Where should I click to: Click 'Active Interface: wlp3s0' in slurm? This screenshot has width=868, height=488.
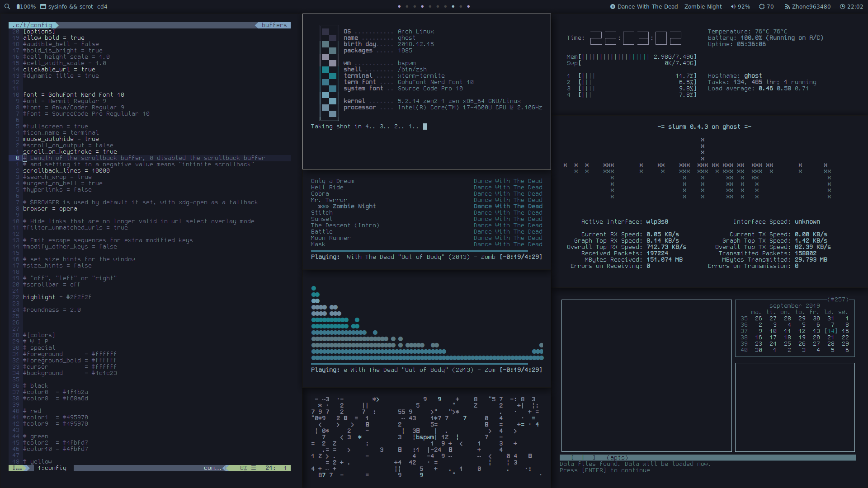coord(624,222)
